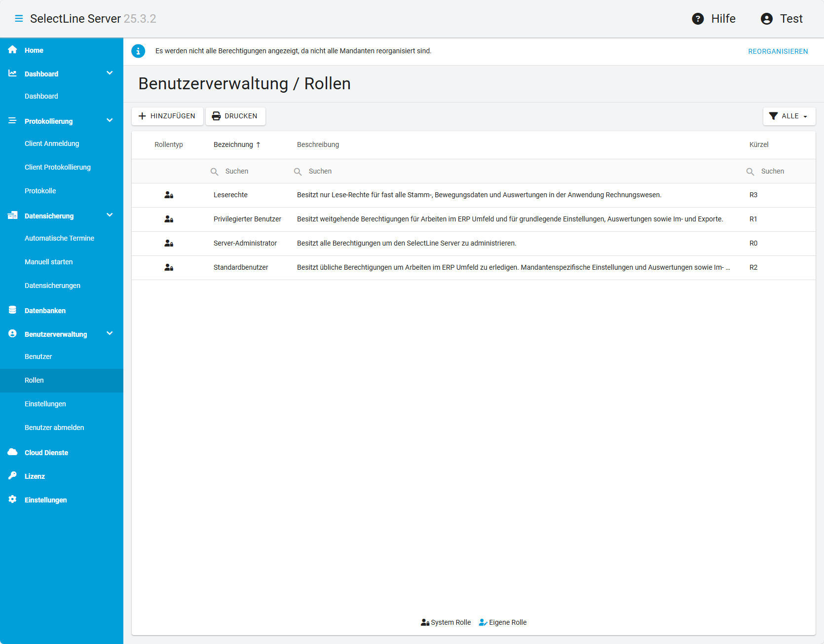This screenshot has width=824, height=644.
Task: Click the Home house icon in sidebar
Action: coord(13,50)
